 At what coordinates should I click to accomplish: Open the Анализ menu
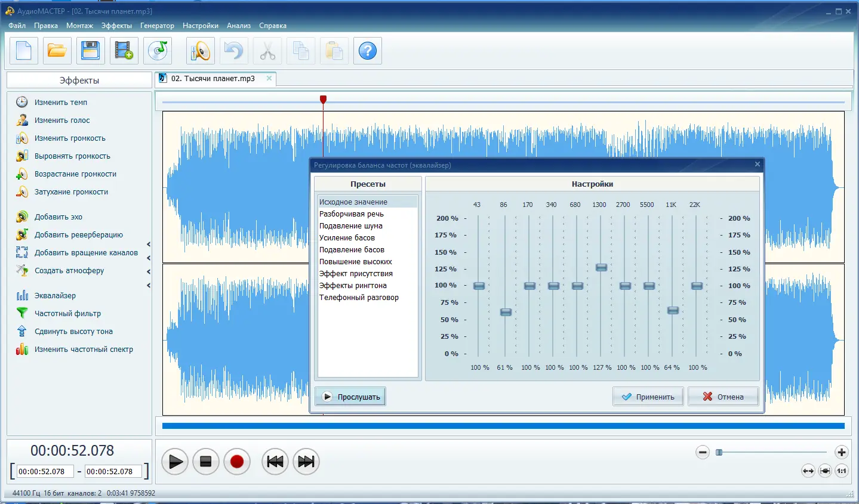coord(239,26)
